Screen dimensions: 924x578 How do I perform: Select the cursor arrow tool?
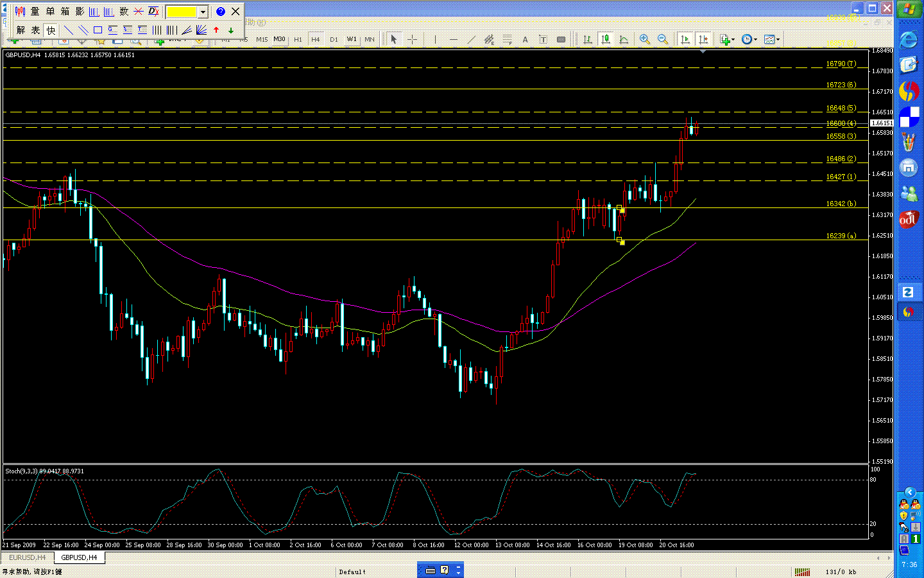394,39
